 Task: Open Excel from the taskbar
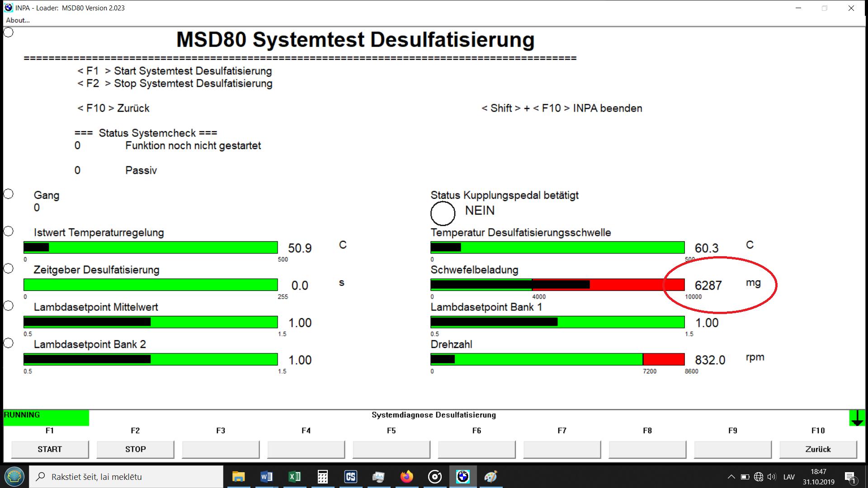(294, 477)
